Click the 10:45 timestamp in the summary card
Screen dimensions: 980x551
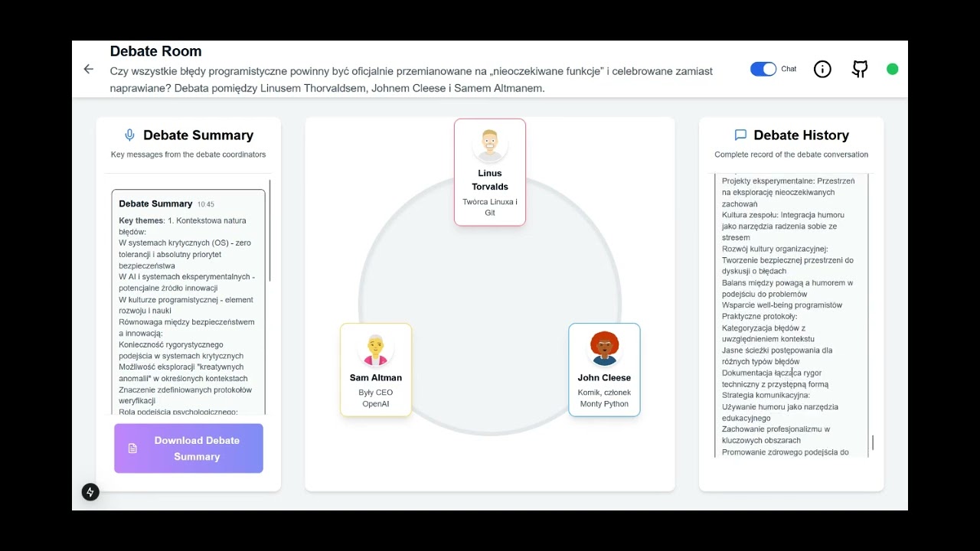(x=206, y=204)
